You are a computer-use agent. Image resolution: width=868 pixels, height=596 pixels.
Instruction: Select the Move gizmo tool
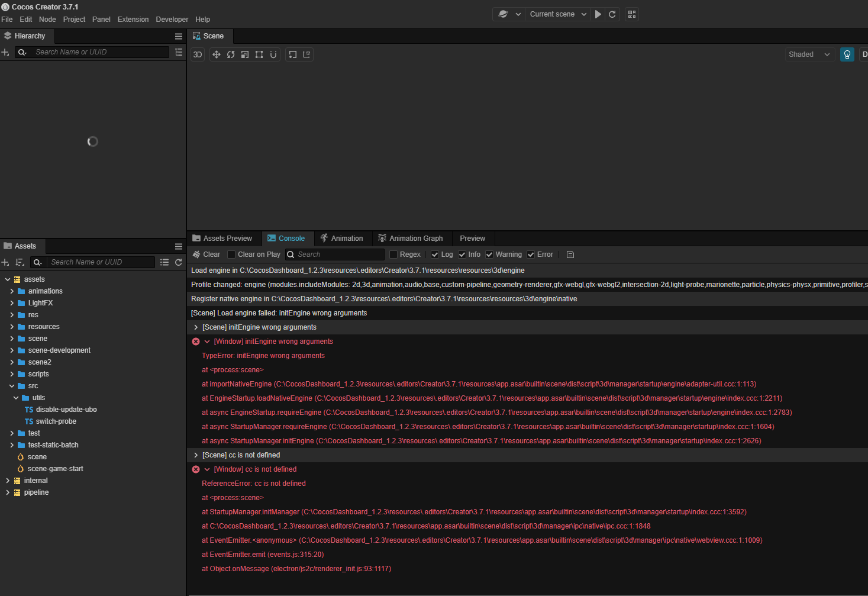point(217,54)
